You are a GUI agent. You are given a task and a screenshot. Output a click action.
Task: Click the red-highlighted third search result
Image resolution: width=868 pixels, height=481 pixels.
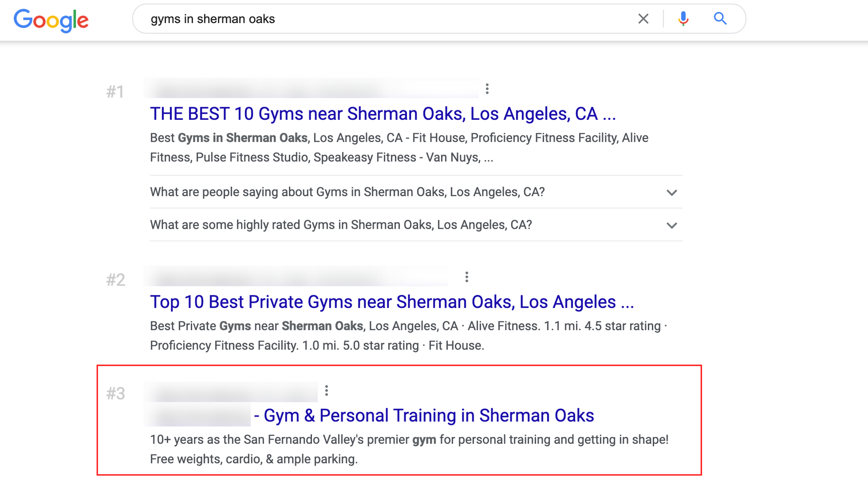pos(400,420)
